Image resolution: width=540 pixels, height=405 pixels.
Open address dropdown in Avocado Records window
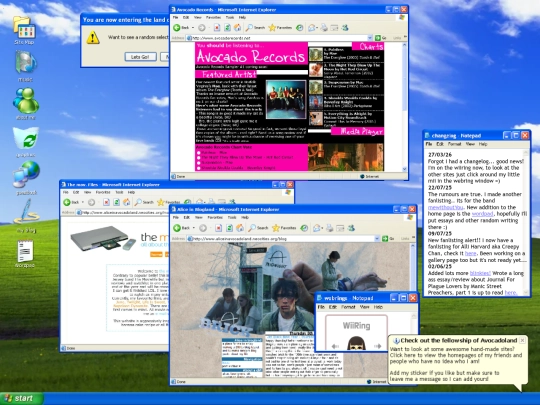[370, 38]
